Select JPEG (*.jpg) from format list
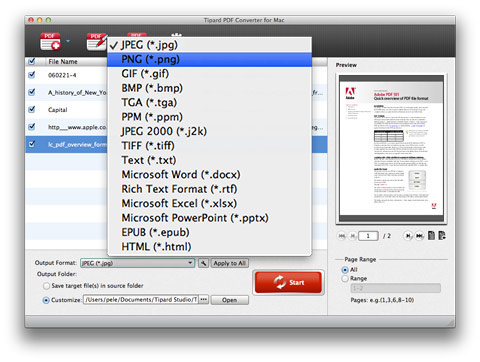Viewport: 480px width, 362px height. point(209,45)
